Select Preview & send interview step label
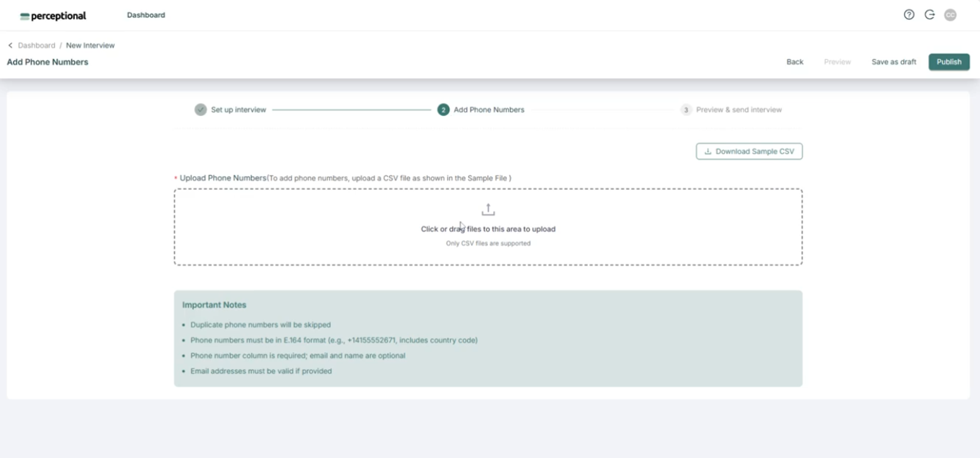 click(x=739, y=109)
